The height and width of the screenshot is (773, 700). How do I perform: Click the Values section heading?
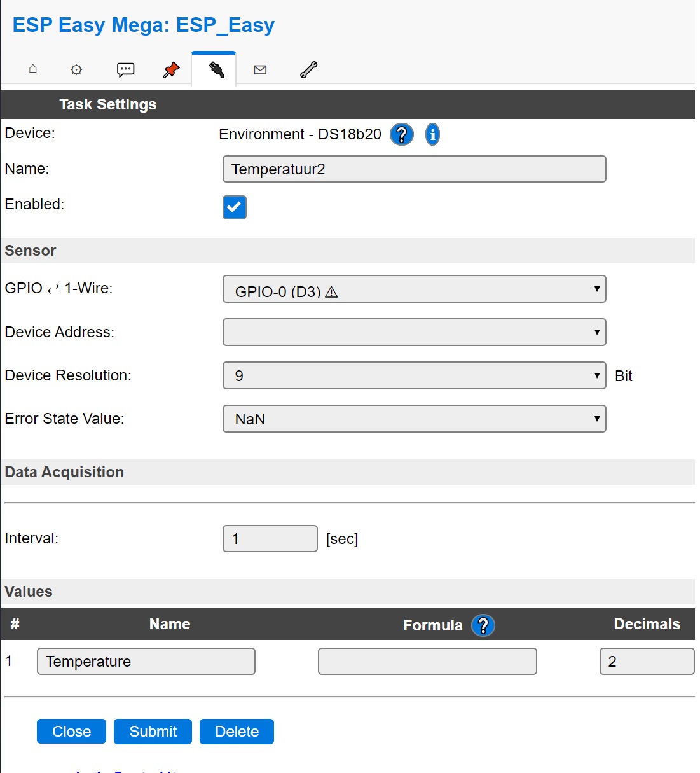pyautogui.click(x=29, y=592)
